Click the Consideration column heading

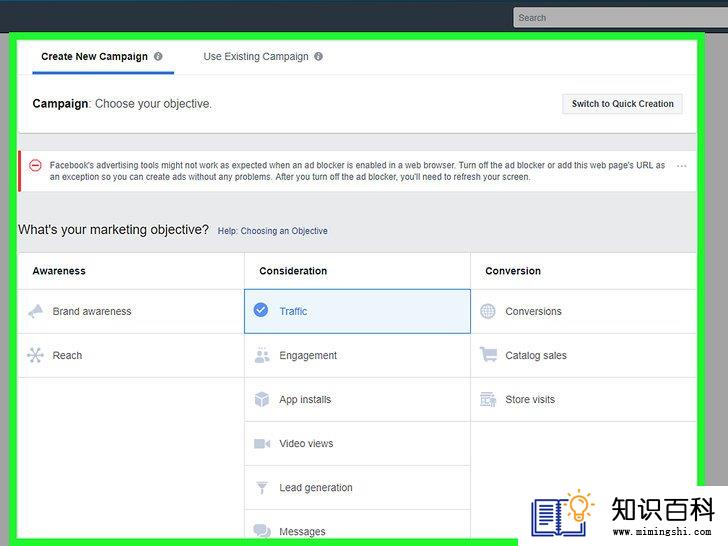coord(293,271)
